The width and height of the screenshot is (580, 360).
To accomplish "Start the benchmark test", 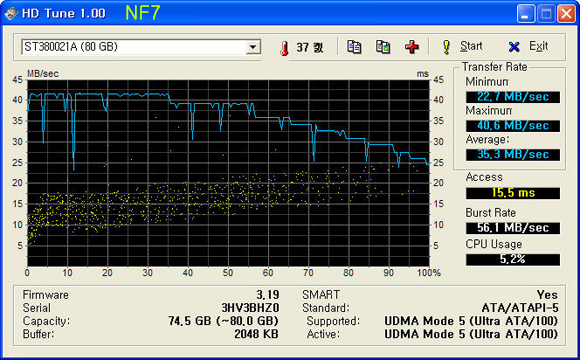I will (x=462, y=47).
